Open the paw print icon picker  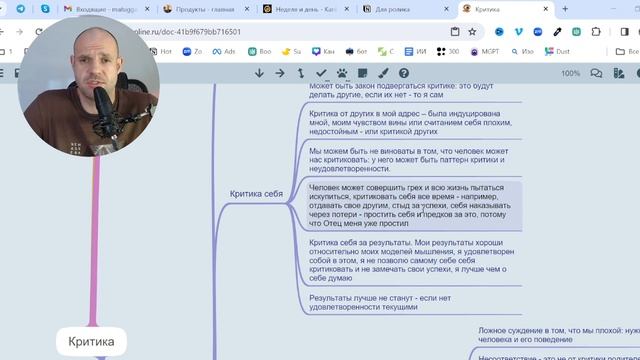click(342, 73)
